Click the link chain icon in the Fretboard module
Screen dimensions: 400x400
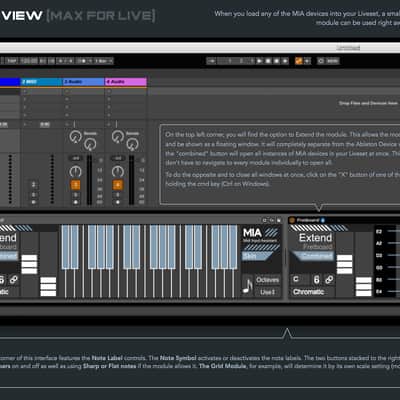[x=329, y=279]
